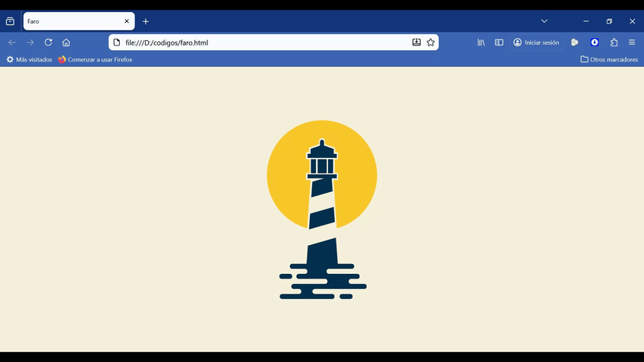The image size is (644, 362).
Task: Click Iniciar sesión account button
Action: pyautogui.click(x=536, y=42)
